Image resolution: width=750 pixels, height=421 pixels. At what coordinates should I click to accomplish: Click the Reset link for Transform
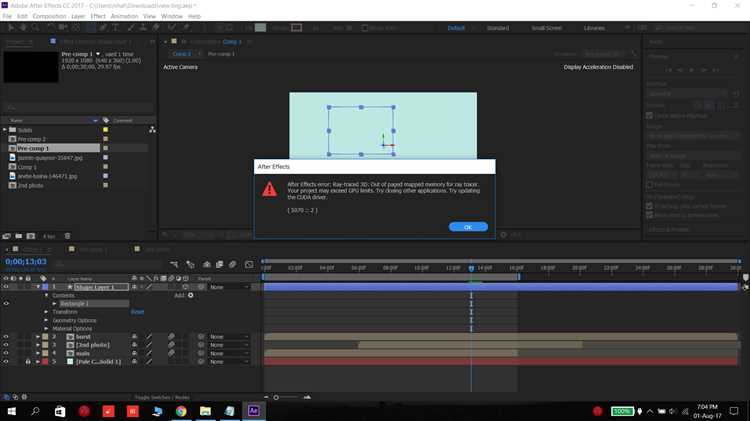[137, 312]
